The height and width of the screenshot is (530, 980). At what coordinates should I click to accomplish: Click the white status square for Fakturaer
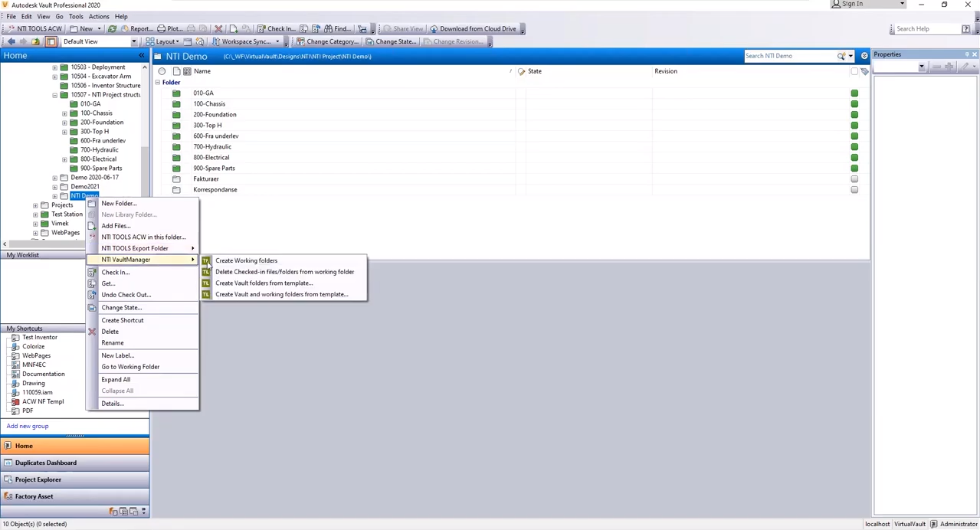[854, 179]
